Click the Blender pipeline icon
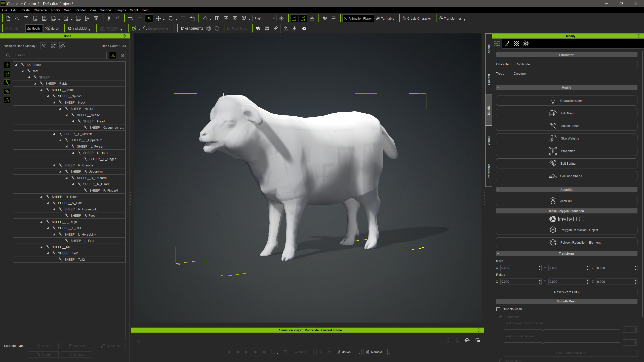This screenshot has height=362, width=644. point(258,28)
